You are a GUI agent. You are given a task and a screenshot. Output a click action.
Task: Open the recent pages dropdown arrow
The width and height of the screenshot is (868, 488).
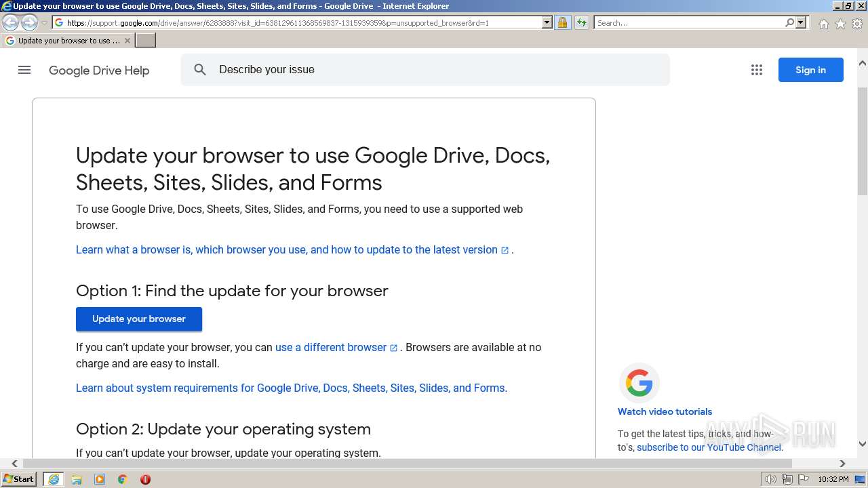pyautogui.click(x=45, y=23)
